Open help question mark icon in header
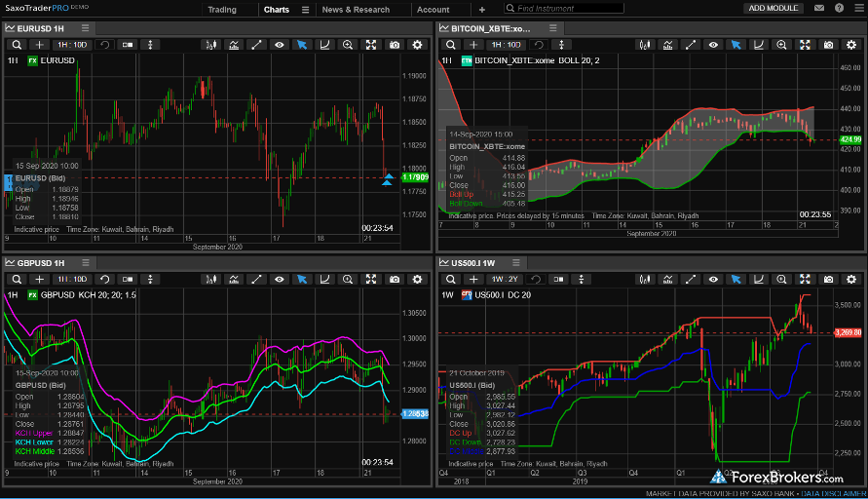The height and width of the screenshot is (499, 868). pos(839,9)
